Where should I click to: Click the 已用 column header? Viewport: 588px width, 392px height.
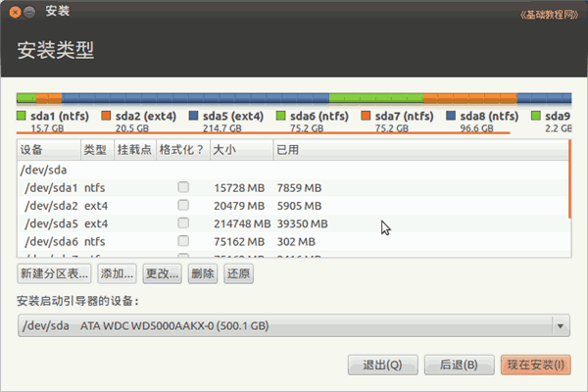(x=420, y=150)
